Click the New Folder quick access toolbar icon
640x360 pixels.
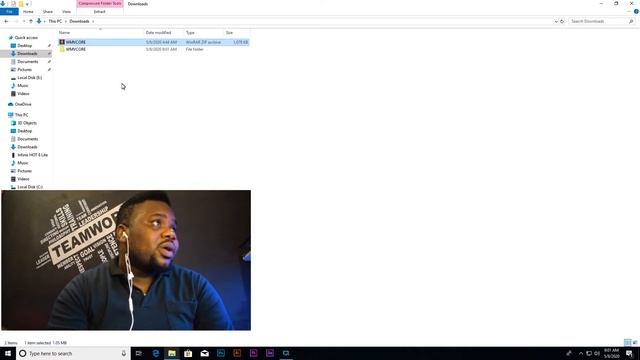(x=21, y=4)
